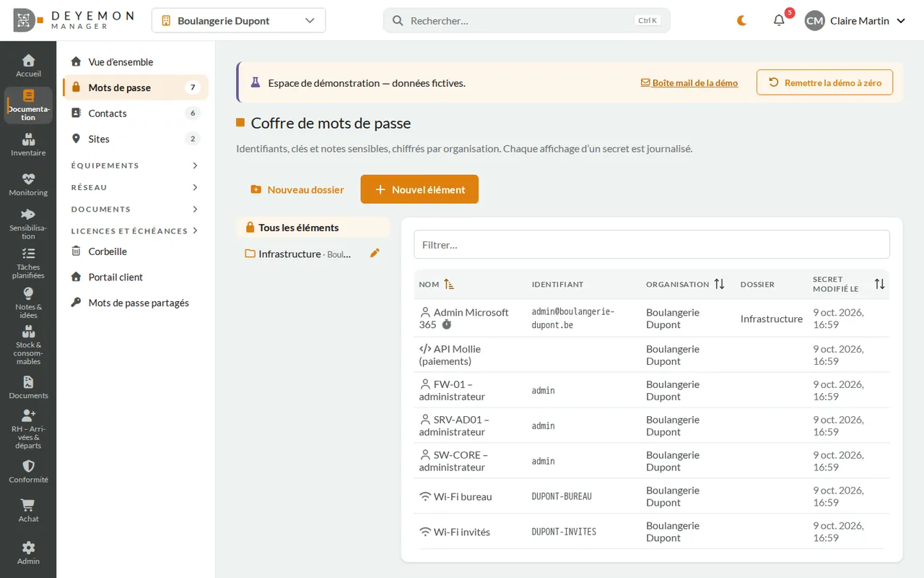Open Mots de passe partagés

(135, 303)
